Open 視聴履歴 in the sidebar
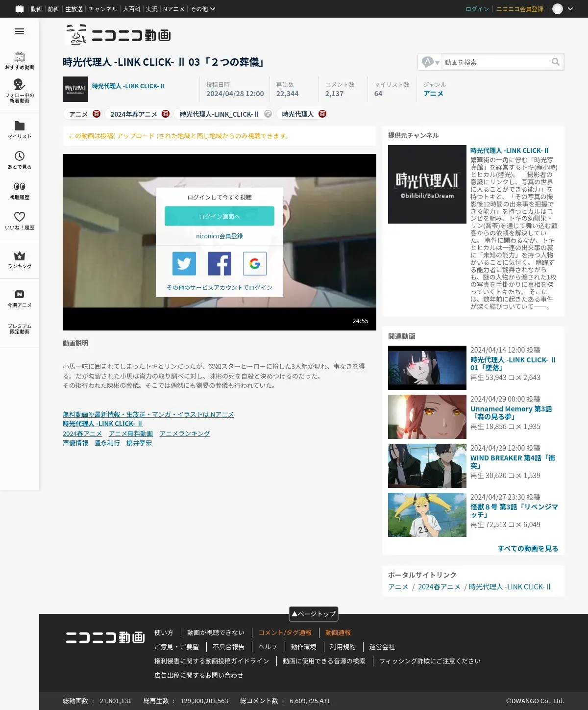Screen dimensions: 588x710 point(20,190)
